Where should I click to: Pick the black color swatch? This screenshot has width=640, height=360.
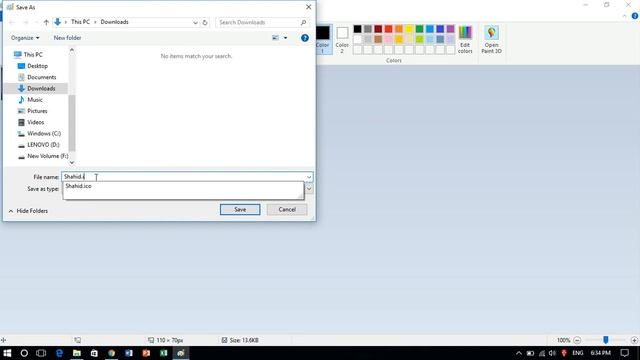pyautogui.click(x=358, y=29)
